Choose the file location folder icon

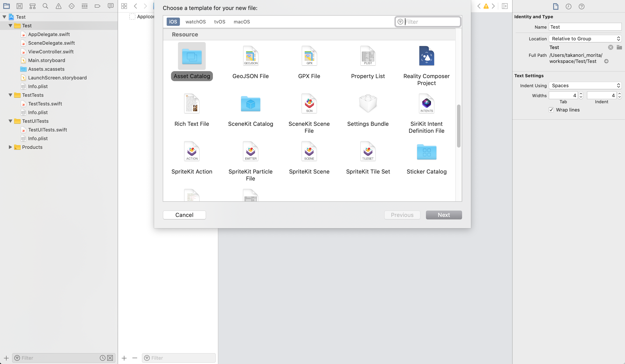click(x=619, y=47)
